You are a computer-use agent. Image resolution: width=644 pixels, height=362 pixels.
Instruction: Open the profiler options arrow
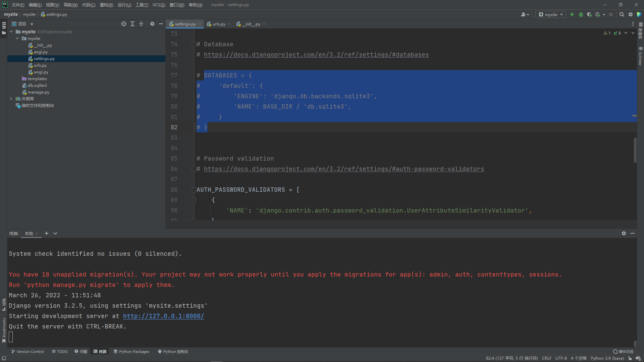click(x=604, y=14)
